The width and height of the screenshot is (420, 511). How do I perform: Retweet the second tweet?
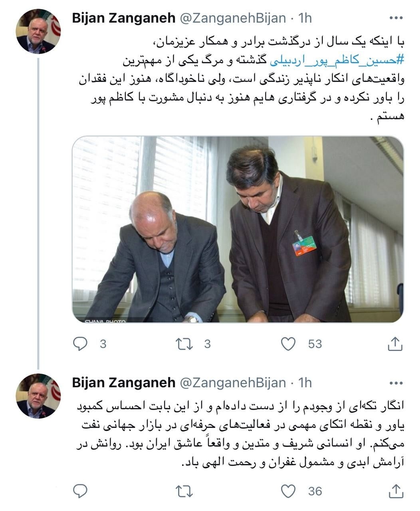coord(184,491)
